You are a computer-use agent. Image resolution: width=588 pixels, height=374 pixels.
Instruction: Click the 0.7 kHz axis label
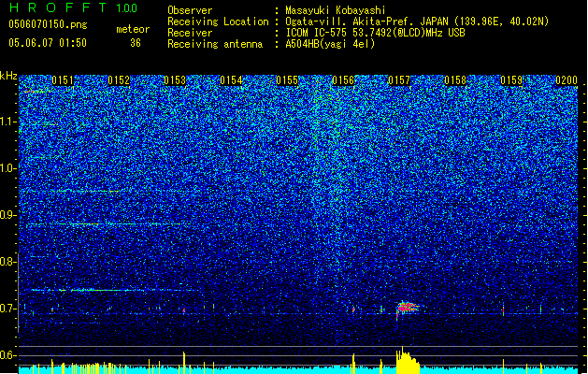tap(7, 309)
